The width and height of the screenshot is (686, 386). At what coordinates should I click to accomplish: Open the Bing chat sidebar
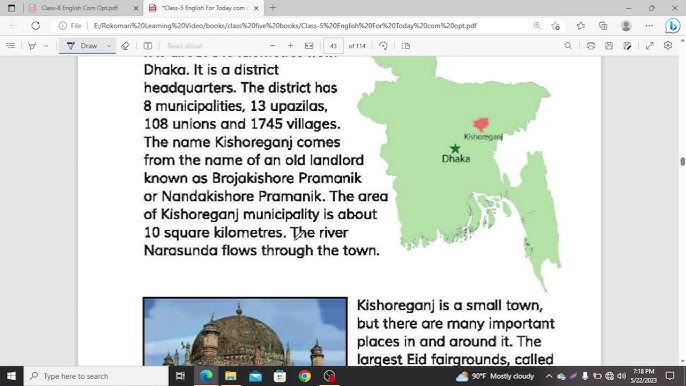coord(672,26)
